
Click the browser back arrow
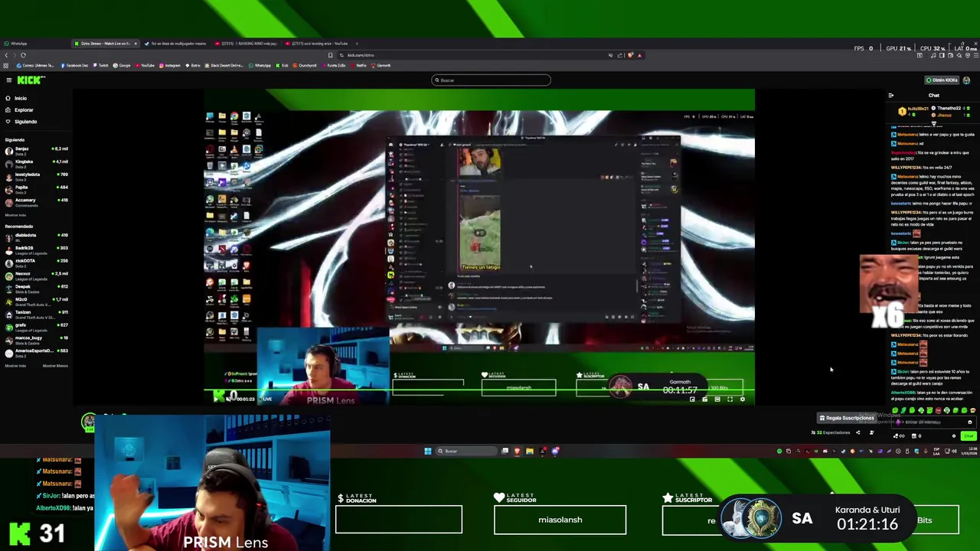pos(6,55)
